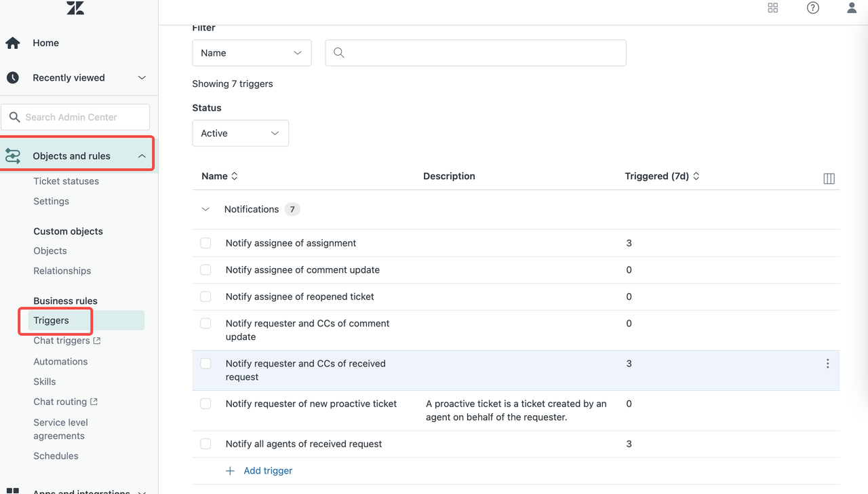The height and width of the screenshot is (494, 868).
Task: Go to Ticket statuses in sidebar
Action: [x=66, y=181]
